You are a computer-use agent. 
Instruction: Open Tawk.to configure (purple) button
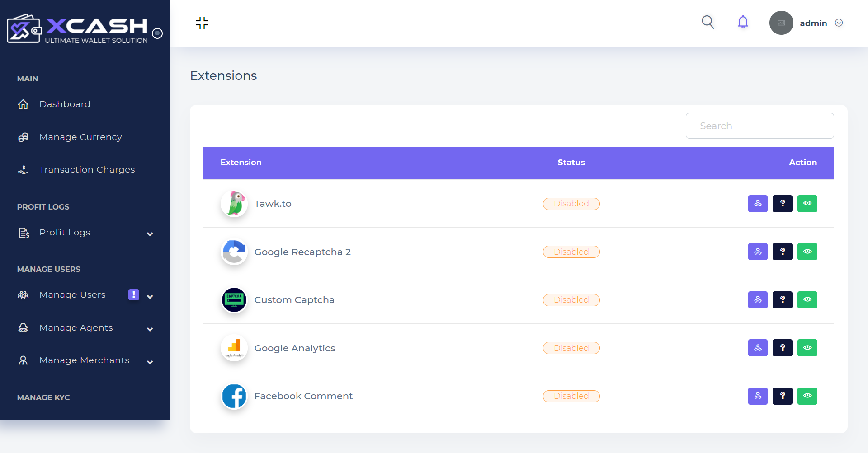(758, 204)
